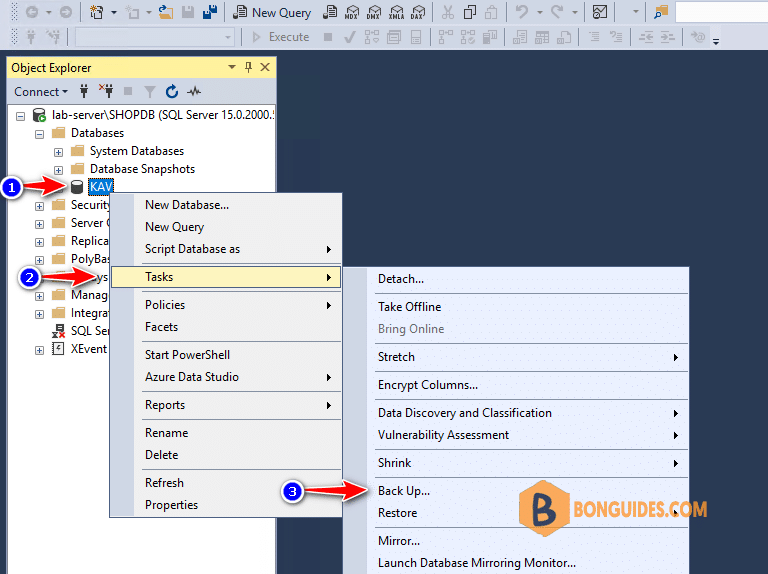Screen dimensions: 768x574
Task: Expand the System Databases folder
Action: coord(58,152)
